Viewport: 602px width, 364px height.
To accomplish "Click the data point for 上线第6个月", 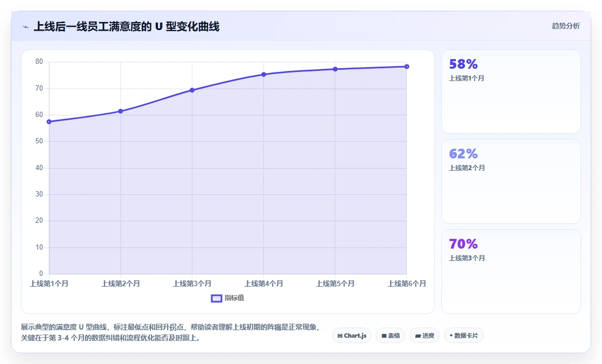I will pyautogui.click(x=406, y=67).
